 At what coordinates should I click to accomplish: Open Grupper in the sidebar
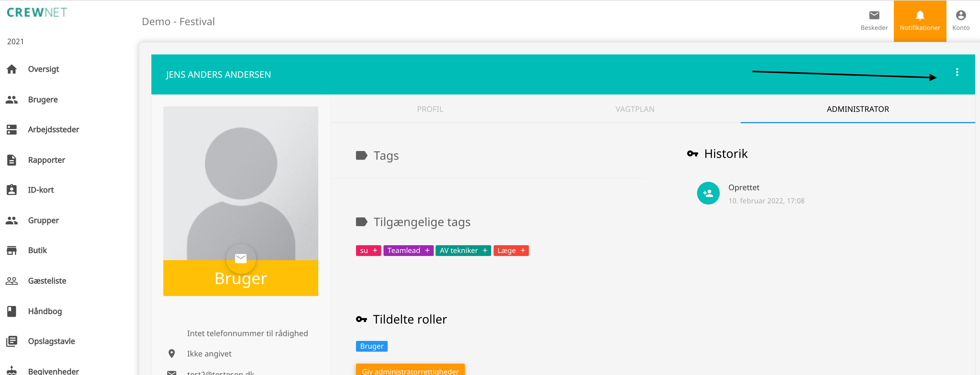[43, 221]
